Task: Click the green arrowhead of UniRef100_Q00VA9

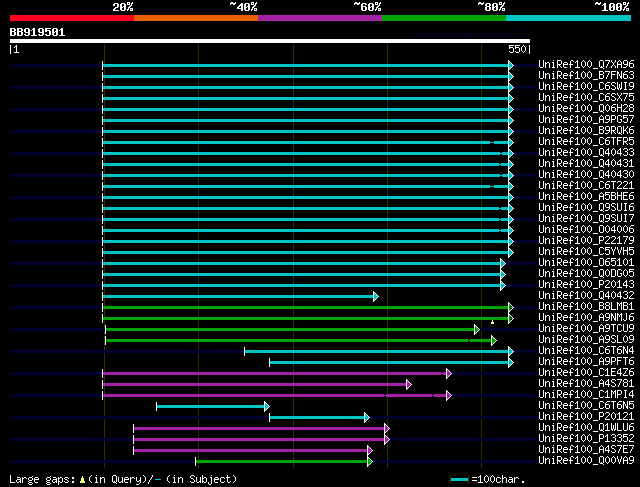Action: (x=370, y=462)
